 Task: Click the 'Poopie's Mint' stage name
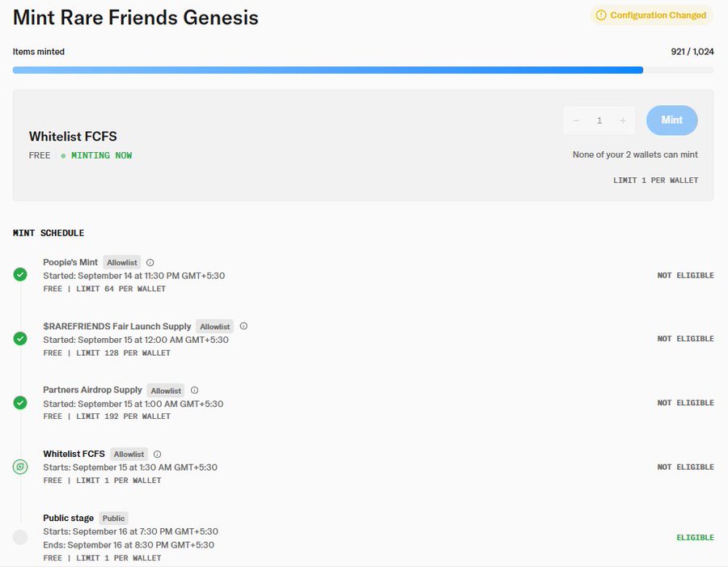pyautogui.click(x=70, y=262)
